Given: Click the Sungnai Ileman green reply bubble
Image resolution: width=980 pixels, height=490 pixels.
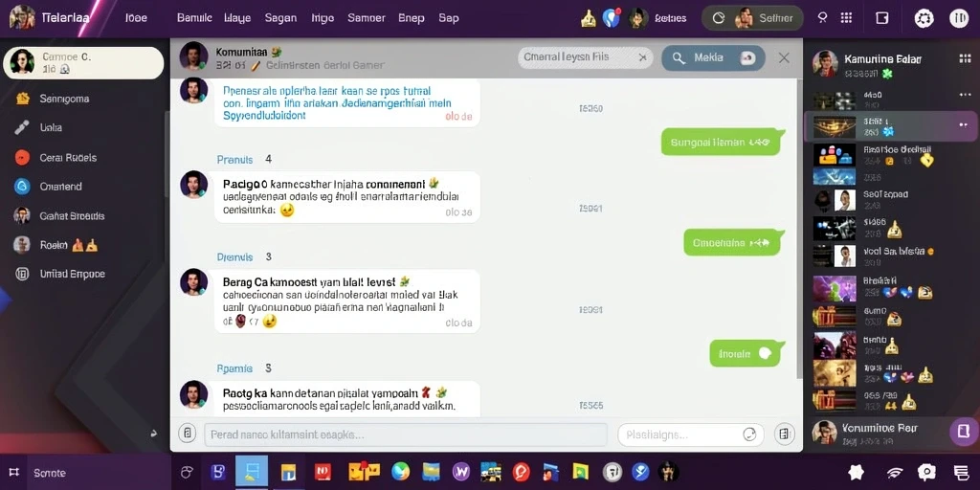Looking at the screenshot, I should 723,142.
